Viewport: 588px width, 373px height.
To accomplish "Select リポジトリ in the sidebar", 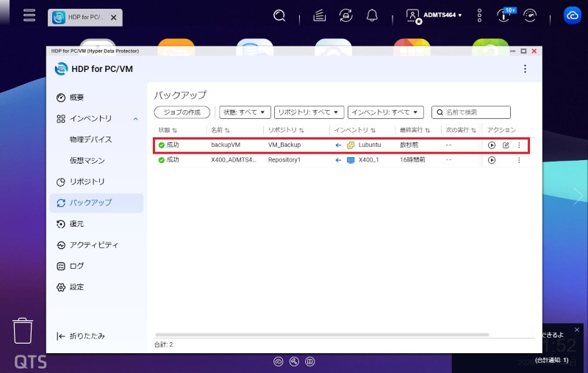I will (x=86, y=181).
